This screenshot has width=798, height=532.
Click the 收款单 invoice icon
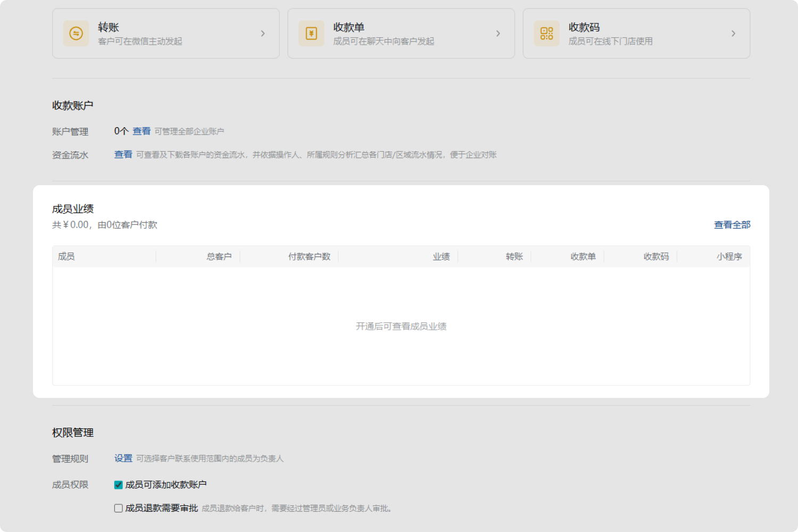[x=311, y=34]
